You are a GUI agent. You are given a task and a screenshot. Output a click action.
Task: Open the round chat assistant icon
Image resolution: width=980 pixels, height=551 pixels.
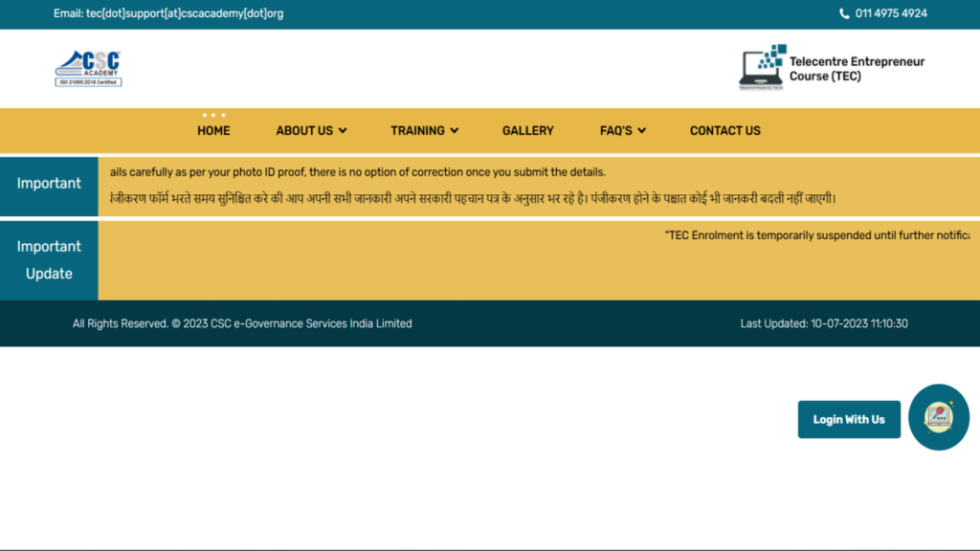(x=939, y=417)
